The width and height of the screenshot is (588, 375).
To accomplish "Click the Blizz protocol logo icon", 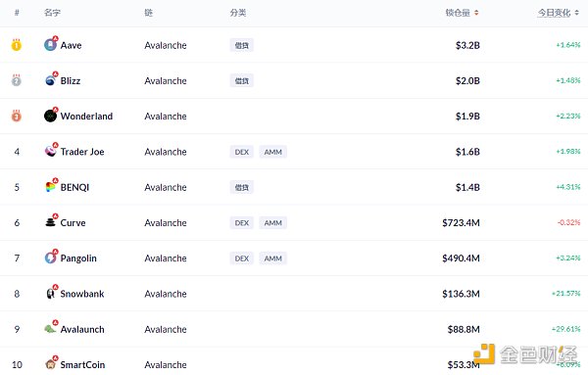I will tap(50, 80).
